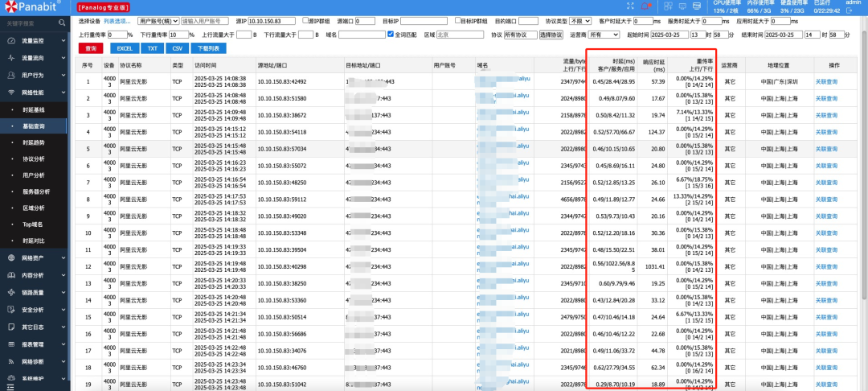Open the 用户账号(精) dropdown

pyautogui.click(x=158, y=20)
